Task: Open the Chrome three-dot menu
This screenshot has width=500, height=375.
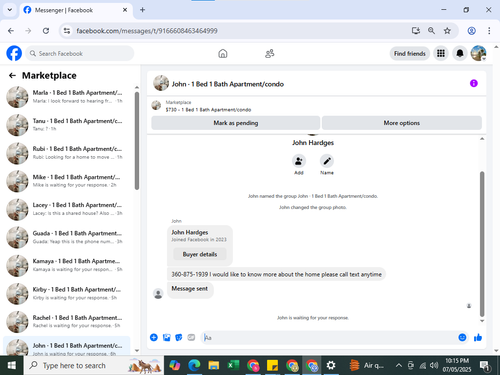Action: pos(489,31)
